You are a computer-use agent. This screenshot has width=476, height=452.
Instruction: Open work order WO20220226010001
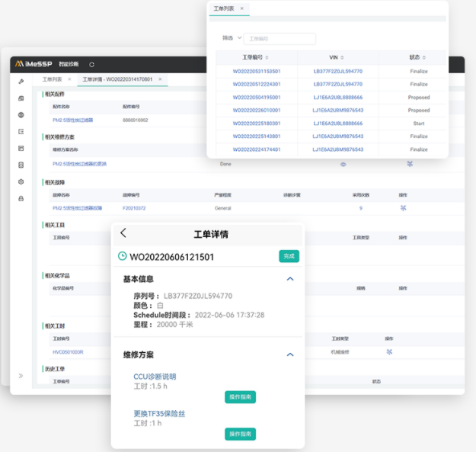[x=257, y=111]
